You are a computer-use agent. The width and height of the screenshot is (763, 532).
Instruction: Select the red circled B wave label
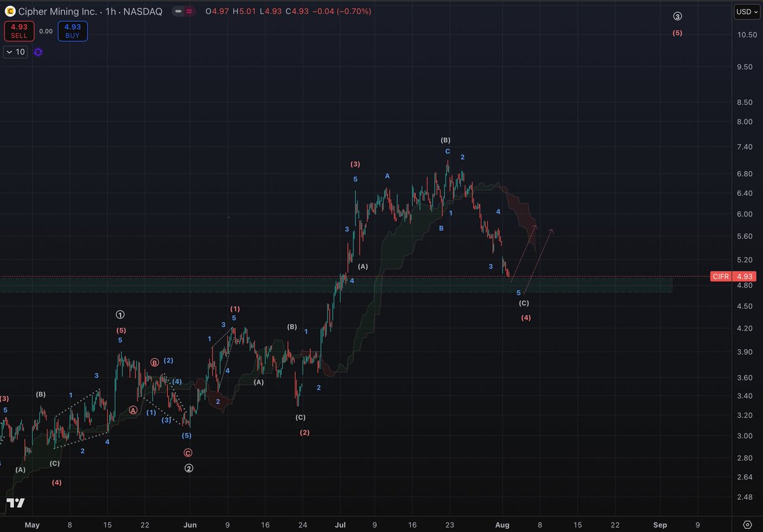click(x=155, y=362)
